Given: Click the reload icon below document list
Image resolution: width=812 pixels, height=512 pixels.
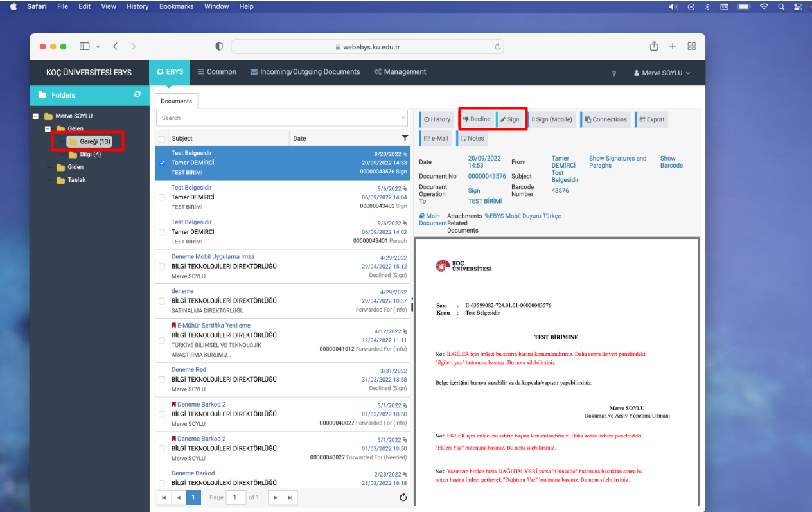Looking at the screenshot, I should (403, 497).
